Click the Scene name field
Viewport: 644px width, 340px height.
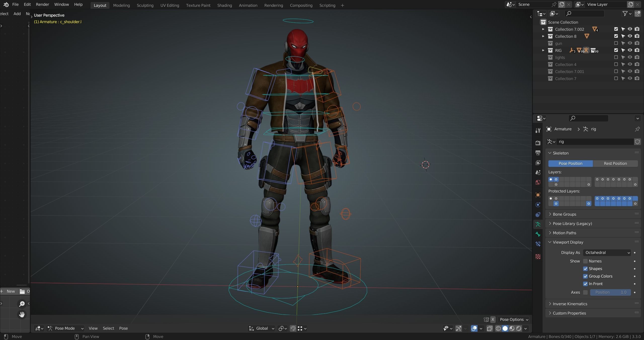coord(534,5)
